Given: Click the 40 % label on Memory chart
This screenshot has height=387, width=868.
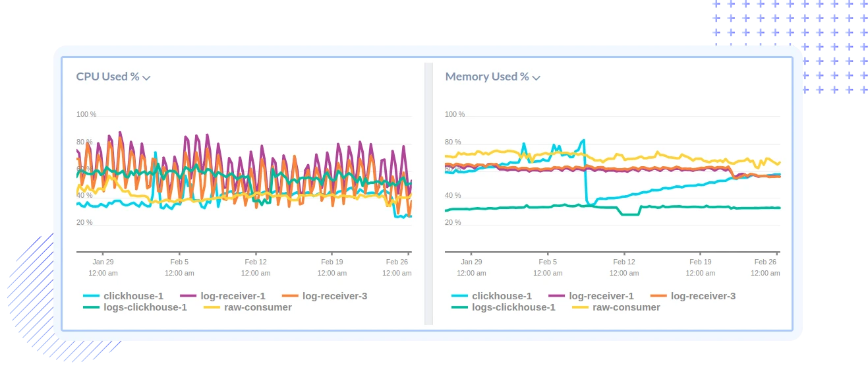Looking at the screenshot, I should coord(453,196).
